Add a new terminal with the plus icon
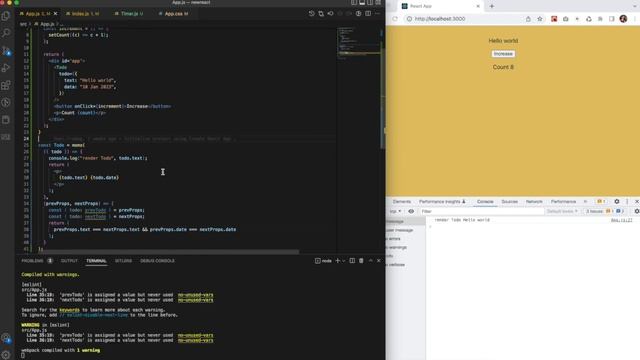The image size is (640, 360). pyautogui.click(x=337, y=260)
